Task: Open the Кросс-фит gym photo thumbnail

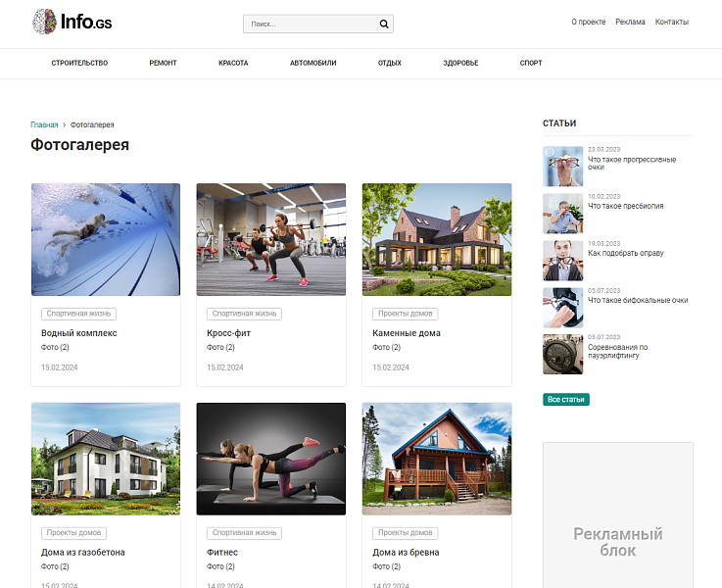Action: tap(271, 239)
